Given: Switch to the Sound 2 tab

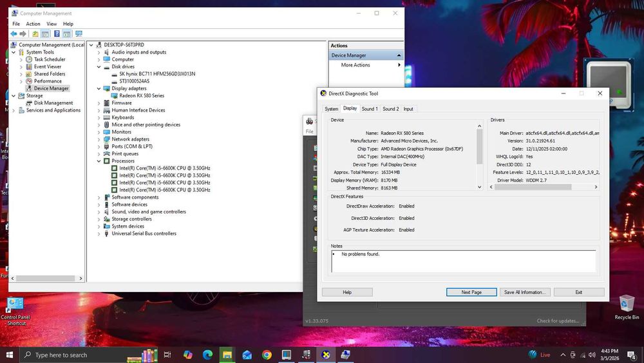Looking at the screenshot, I should click(x=391, y=109).
